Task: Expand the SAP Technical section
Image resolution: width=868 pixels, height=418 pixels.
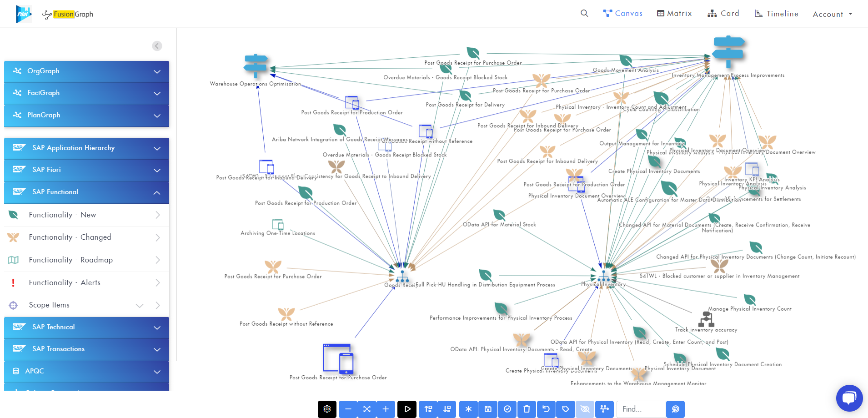Action: click(86, 327)
